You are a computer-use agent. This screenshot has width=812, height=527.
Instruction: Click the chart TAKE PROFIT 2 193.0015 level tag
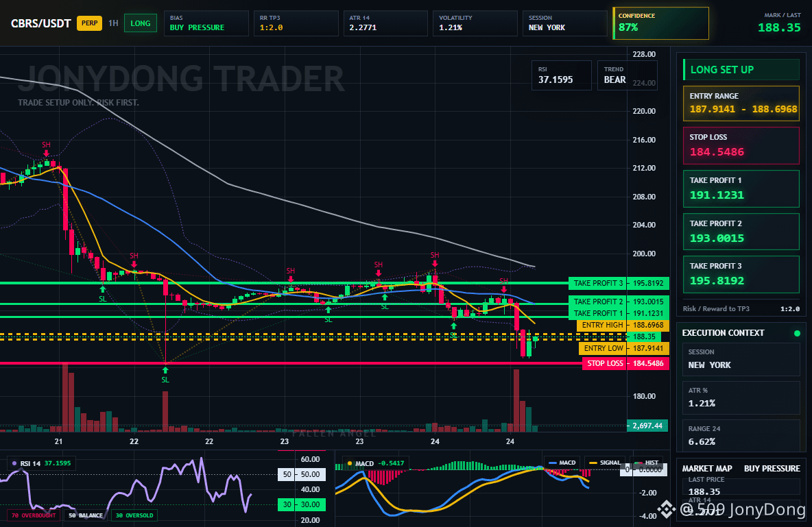click(x=619, y=302)
